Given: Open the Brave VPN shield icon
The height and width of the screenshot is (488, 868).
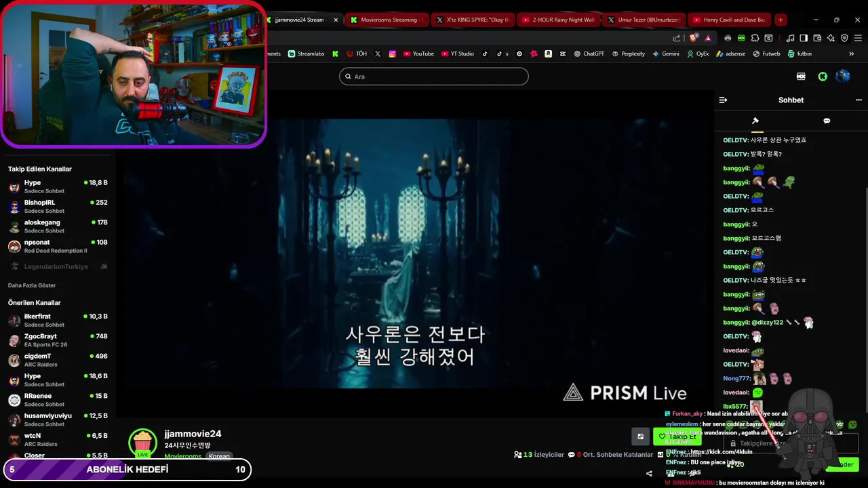Looking at the screenshot, I should pyautogui.click(x=844, y=38).
